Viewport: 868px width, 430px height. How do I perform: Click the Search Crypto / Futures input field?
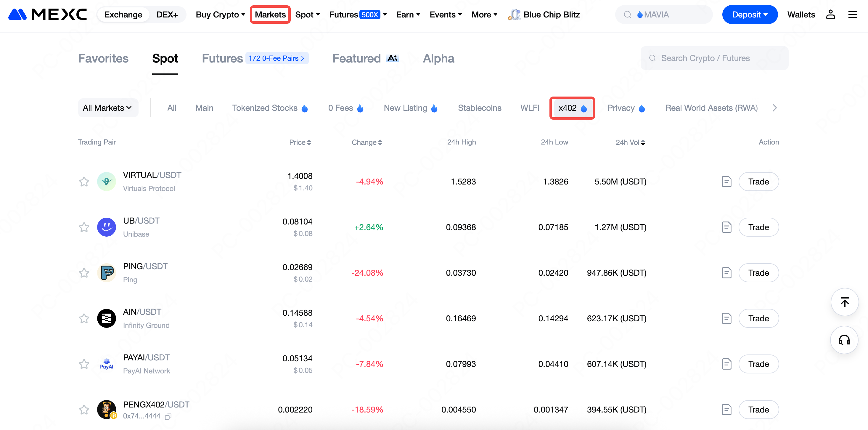pyautogui.click(x=714, y=58)
